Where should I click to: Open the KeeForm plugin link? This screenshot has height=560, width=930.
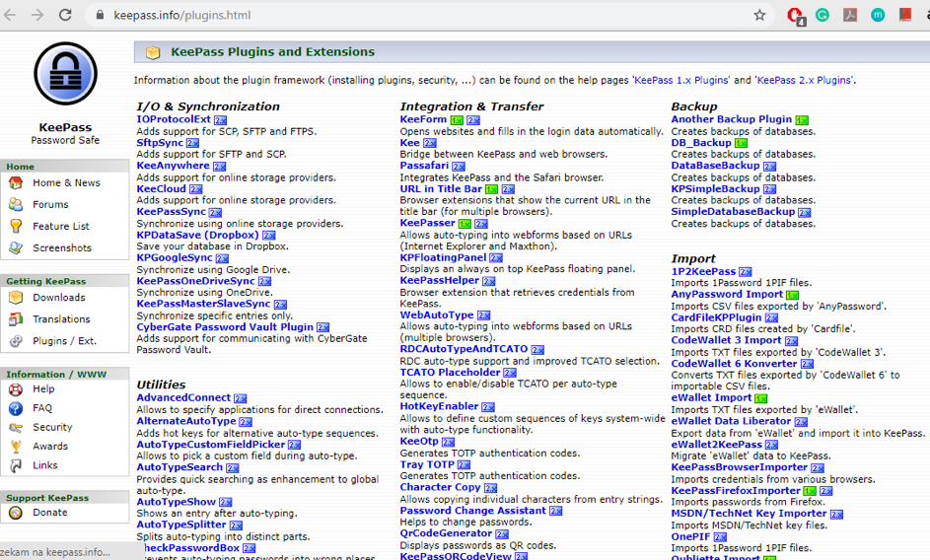click(423, 119)
